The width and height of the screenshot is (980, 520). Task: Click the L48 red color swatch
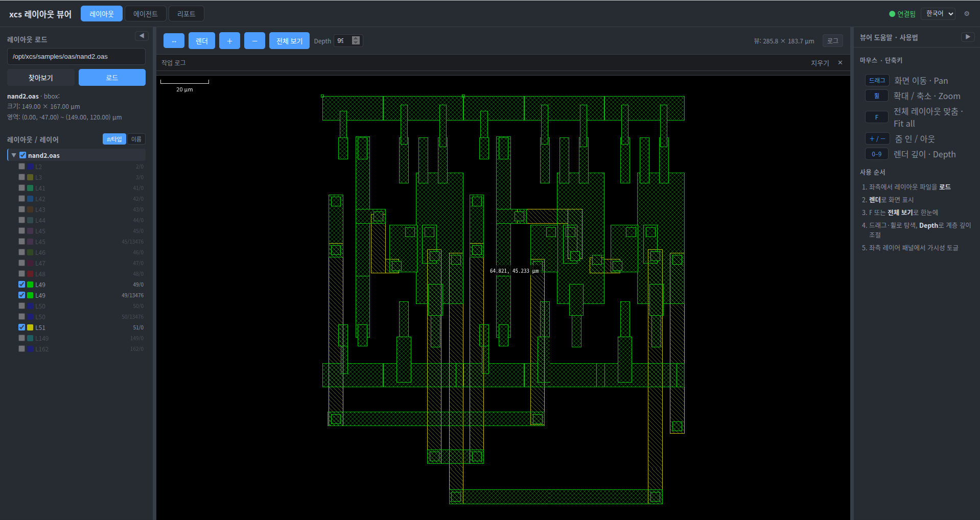point(30,274)
